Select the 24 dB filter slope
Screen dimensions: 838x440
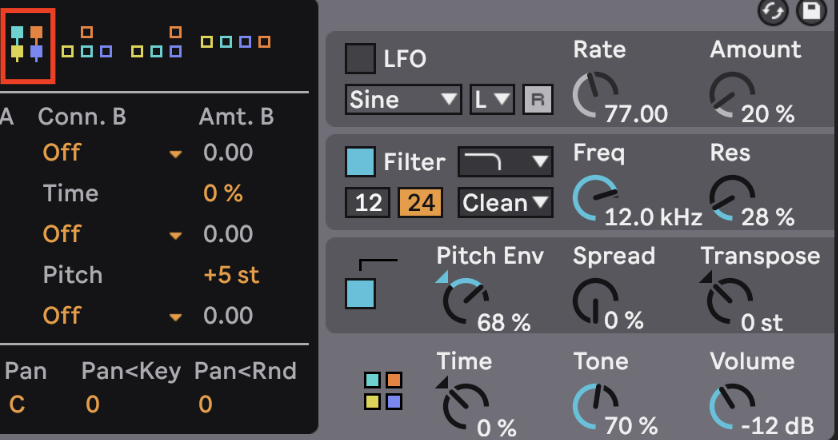421,203
